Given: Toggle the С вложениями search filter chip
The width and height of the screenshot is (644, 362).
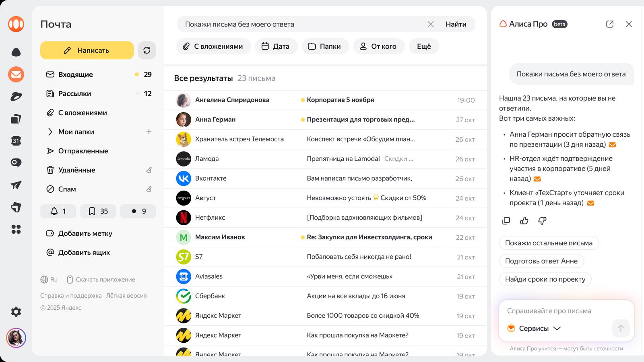Looking at the screenshot, I should [213, 46].
